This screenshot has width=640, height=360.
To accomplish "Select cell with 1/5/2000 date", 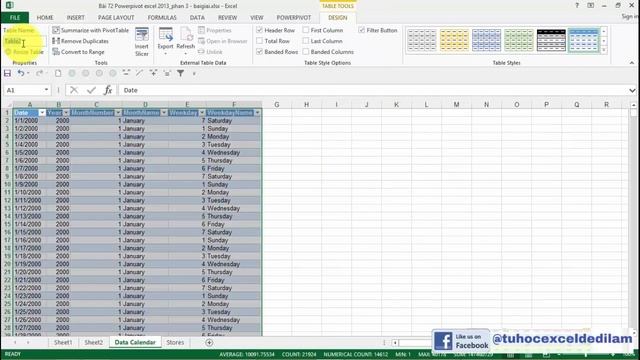I will pyautogui.click(x=29, y=153).
